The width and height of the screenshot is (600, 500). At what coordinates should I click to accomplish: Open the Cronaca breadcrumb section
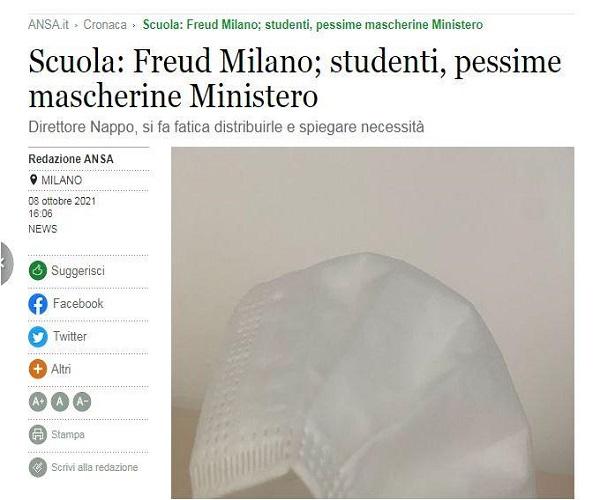pos(105,24)
